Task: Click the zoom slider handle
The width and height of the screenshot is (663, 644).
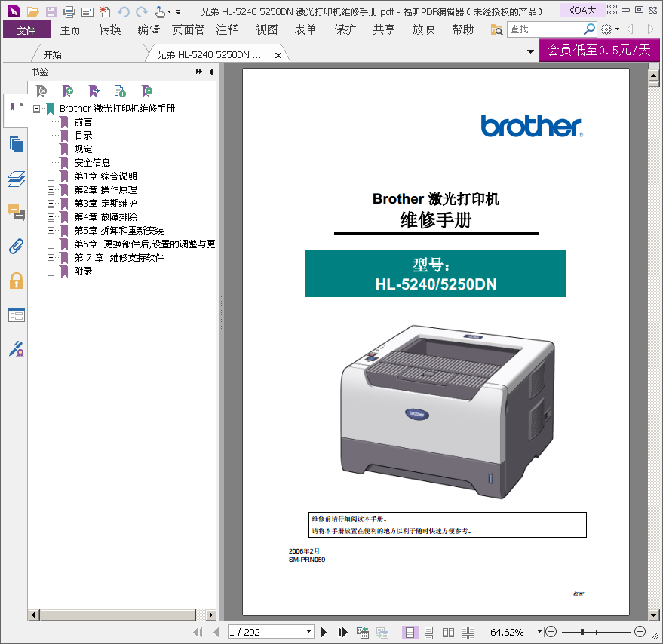Action: coord(582,632)
